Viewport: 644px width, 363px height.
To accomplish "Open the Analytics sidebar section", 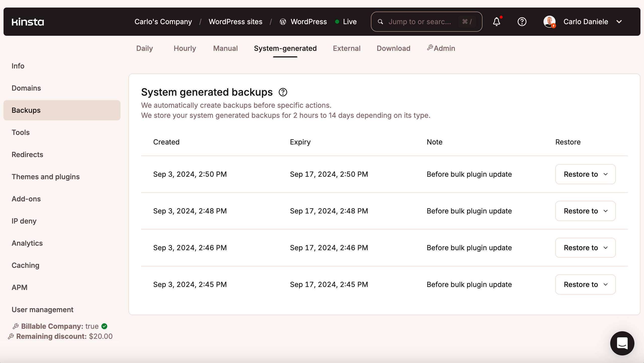I will click(27, 243).
